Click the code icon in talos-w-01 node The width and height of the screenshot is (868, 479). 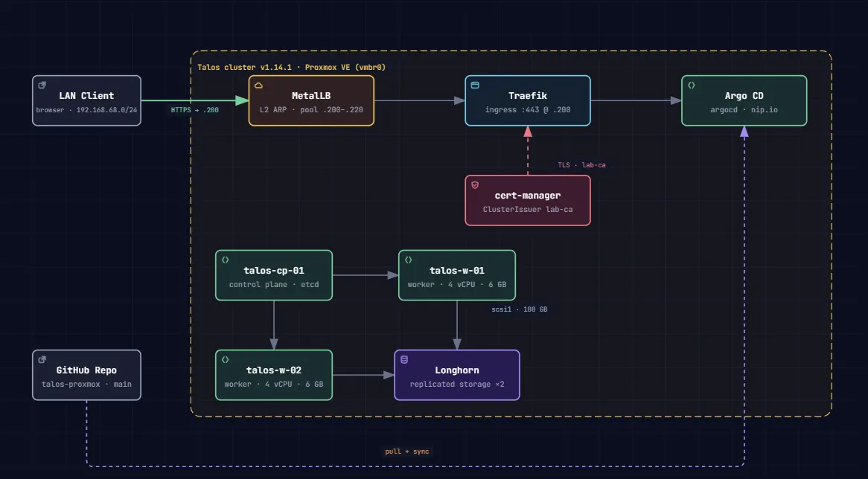coord(409,260)
